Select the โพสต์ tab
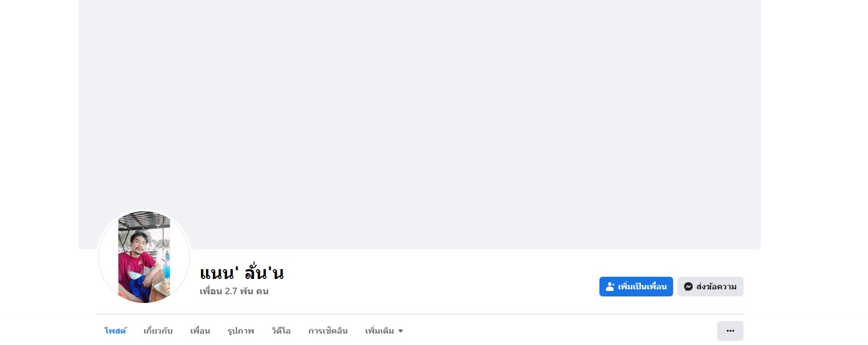Image resolution: width=868 pixels, height=345 pixels. tap(115, 331)
